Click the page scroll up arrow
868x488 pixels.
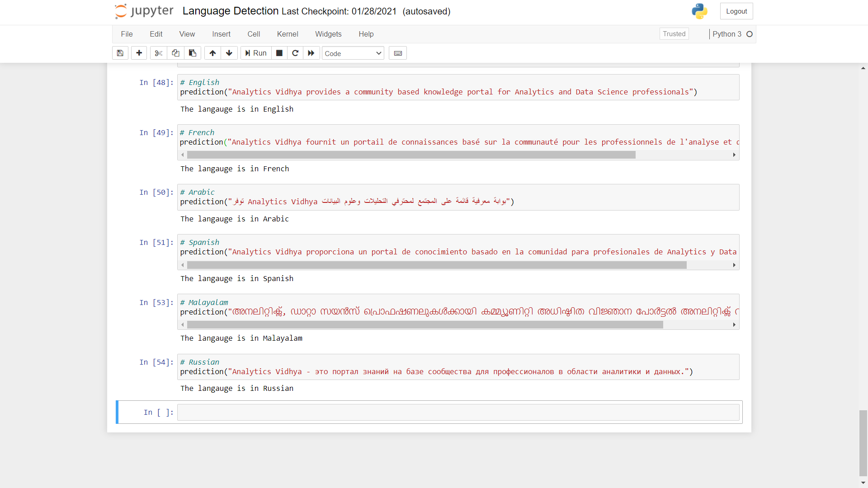click(863, 68)
